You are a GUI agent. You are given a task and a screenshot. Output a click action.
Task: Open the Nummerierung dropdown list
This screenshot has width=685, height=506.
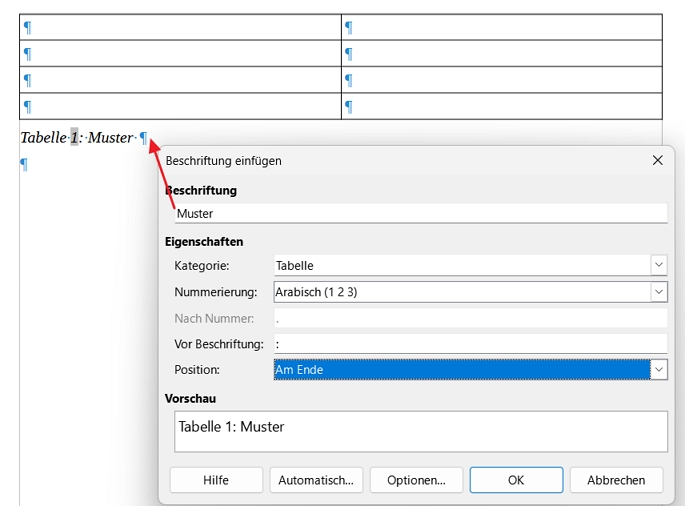point(658,292)
